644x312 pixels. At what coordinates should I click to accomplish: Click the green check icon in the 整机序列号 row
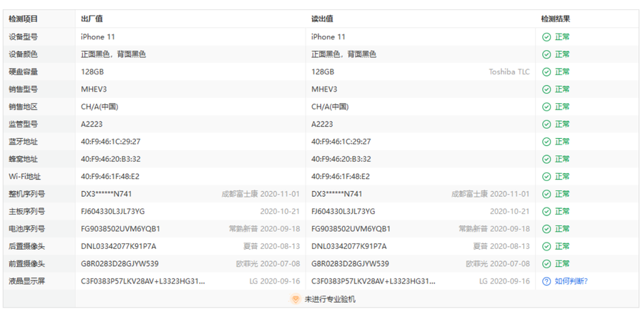tap(546, 194)
